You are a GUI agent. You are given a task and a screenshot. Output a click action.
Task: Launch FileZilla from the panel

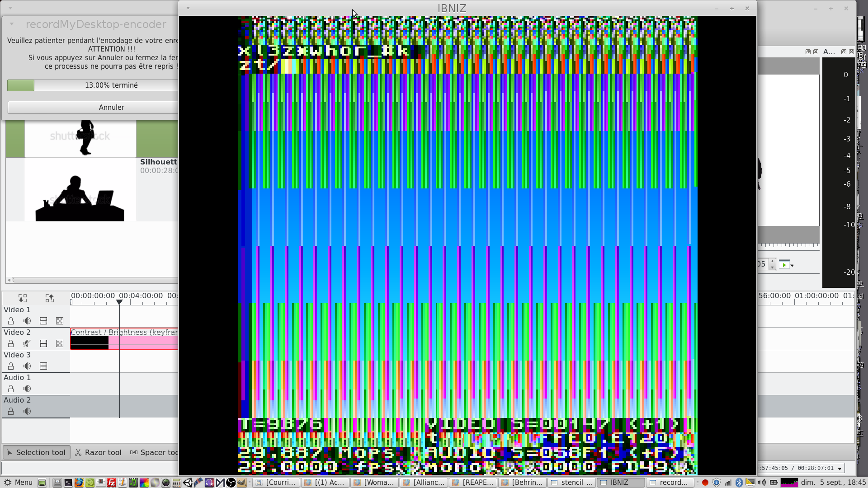pos(112,482)
